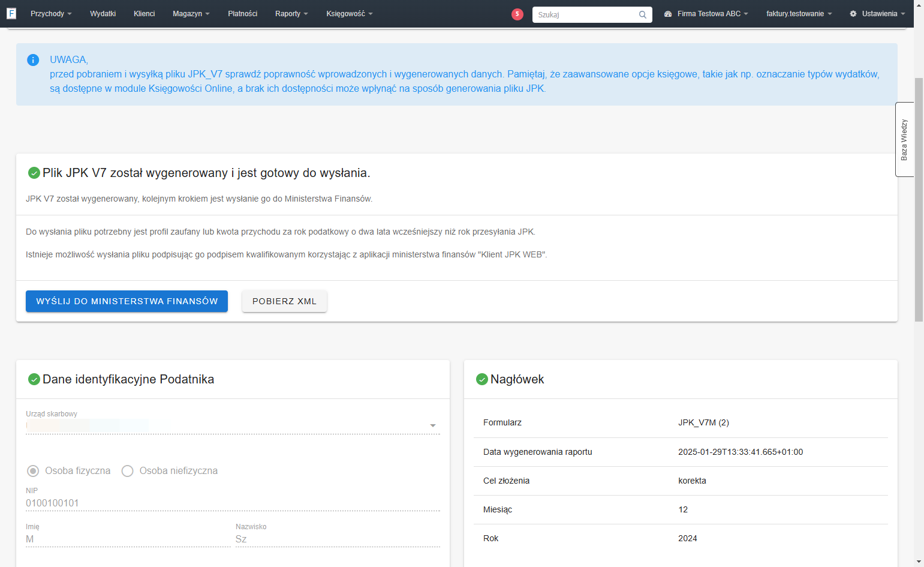The height and width of the screenshot is (567, 924).
Task: Open the Przychody dropdown menu
Action: 51,14
